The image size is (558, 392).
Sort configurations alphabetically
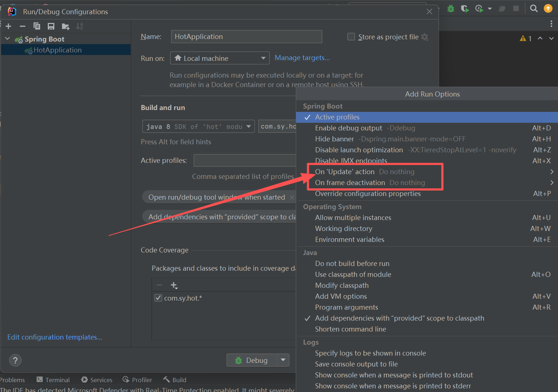tap(80, 26)
